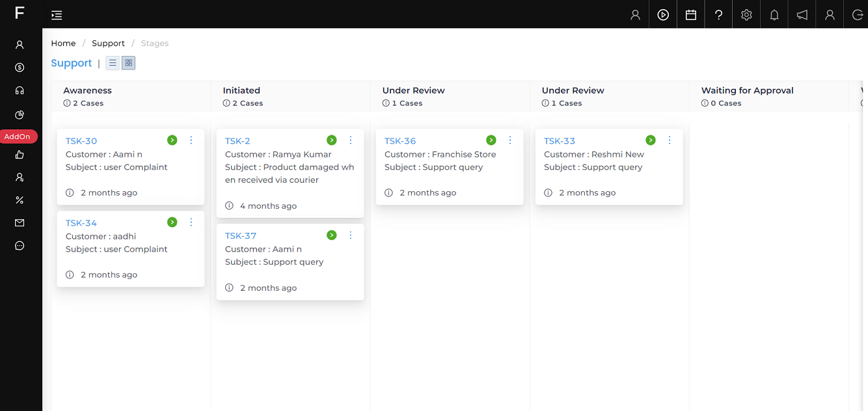Click the help question mark icon
The width and height of the screenshot is (868, 411).
[x=718, y=15]
